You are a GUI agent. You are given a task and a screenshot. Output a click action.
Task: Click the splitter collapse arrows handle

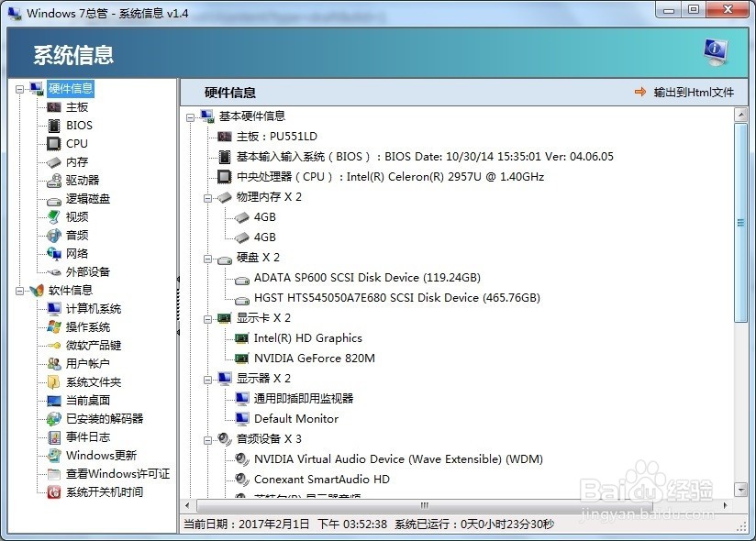tap(178, 306)
